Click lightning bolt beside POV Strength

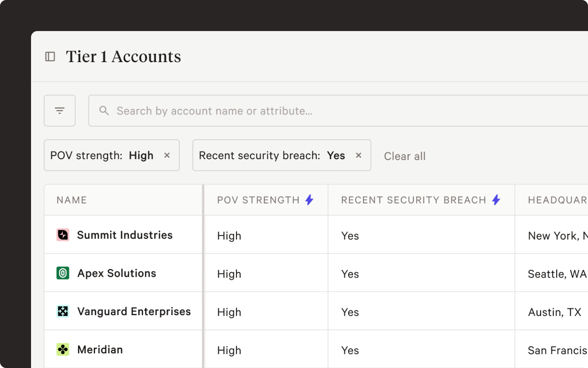click(309, 200)
